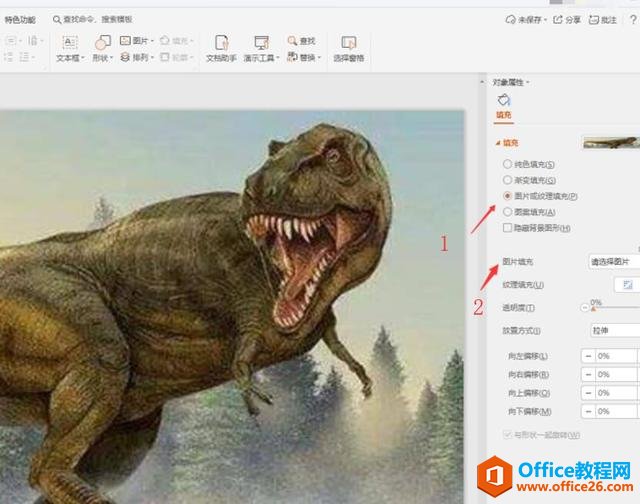Open the 纹理填充 texture picker
Image resolution: width=640 pixels, height=504 pixels.
(x=627, y=284)
